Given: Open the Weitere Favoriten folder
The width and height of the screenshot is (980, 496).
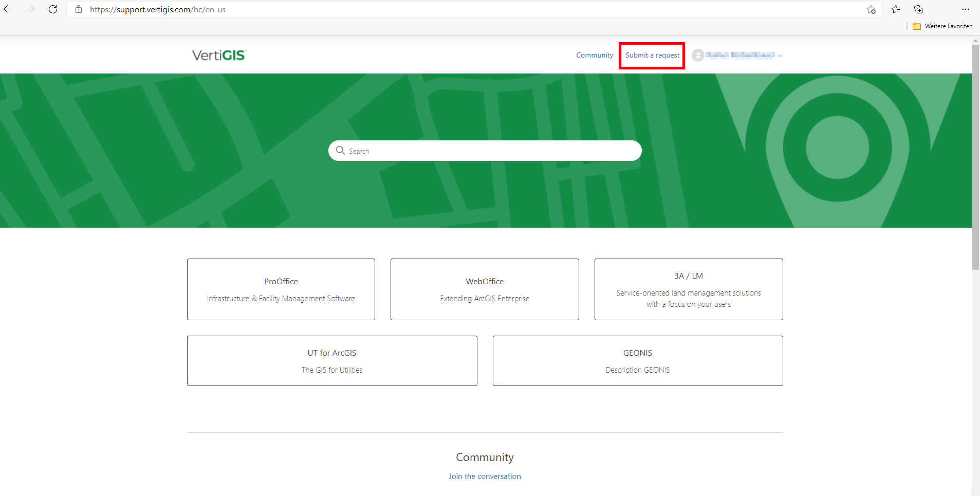Looking at the screenshot, I should click(x=942, y=26).
